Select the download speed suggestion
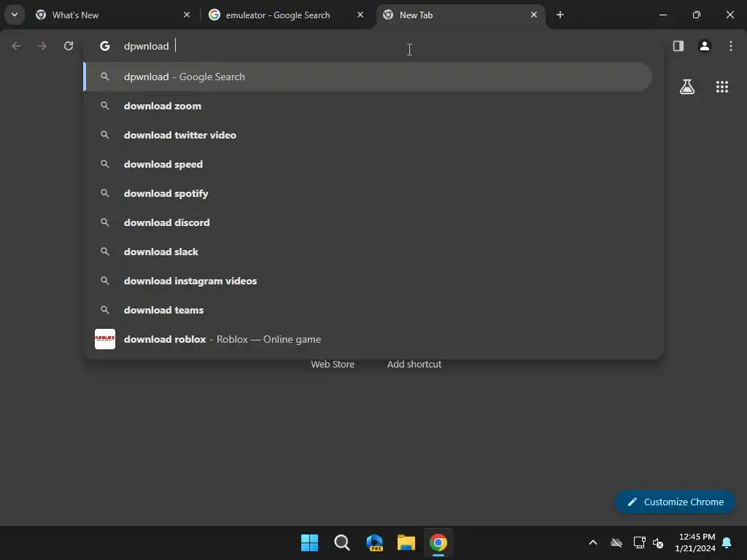 [x=368, y=164]
